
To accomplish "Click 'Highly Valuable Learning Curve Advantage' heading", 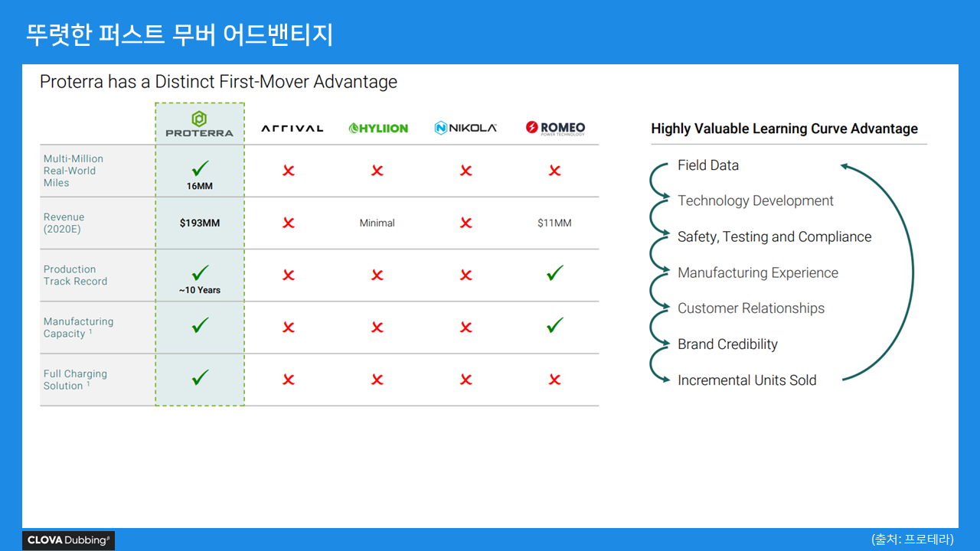I will [x=785, y=129].
